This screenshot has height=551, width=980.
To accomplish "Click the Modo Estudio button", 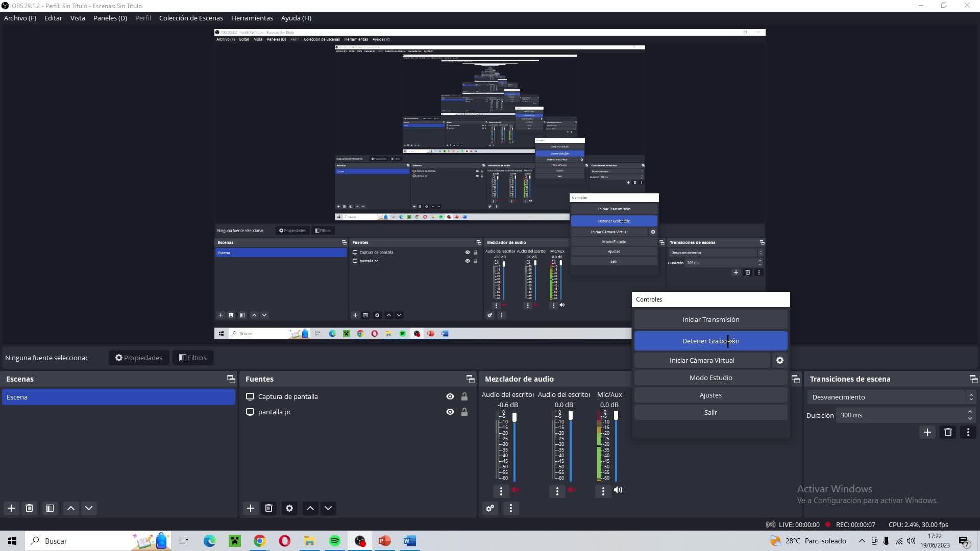I will (x=710, y=378).
